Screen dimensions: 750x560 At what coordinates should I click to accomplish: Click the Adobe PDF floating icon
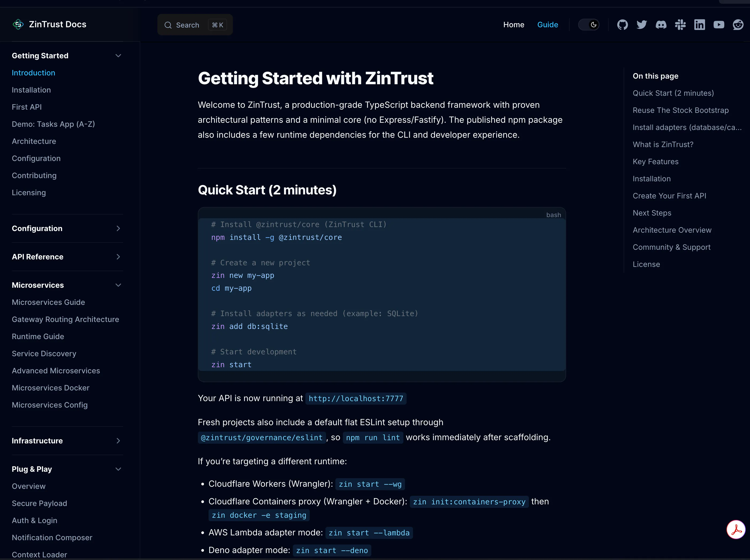[736, 529]
